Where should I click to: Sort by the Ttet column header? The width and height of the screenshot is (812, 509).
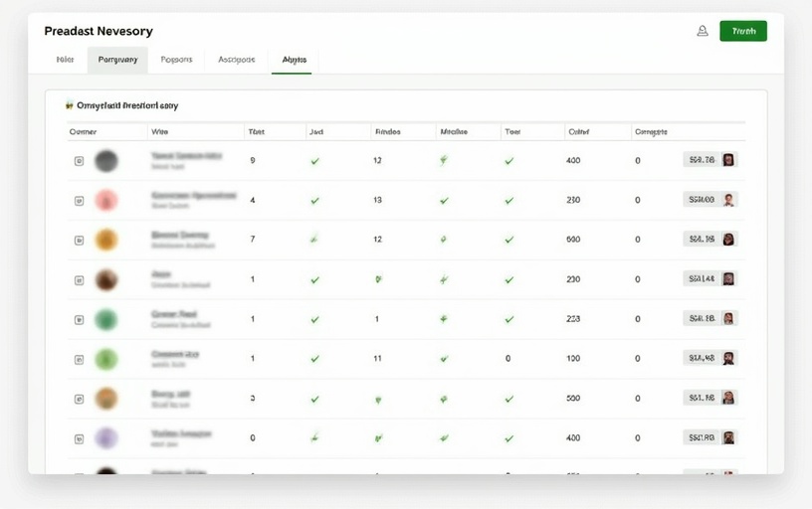pyautogui.click(x=257, y=132)
